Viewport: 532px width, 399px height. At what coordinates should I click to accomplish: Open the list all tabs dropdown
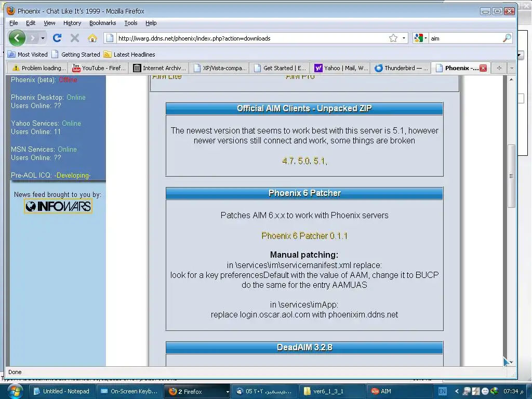(512, 68)
